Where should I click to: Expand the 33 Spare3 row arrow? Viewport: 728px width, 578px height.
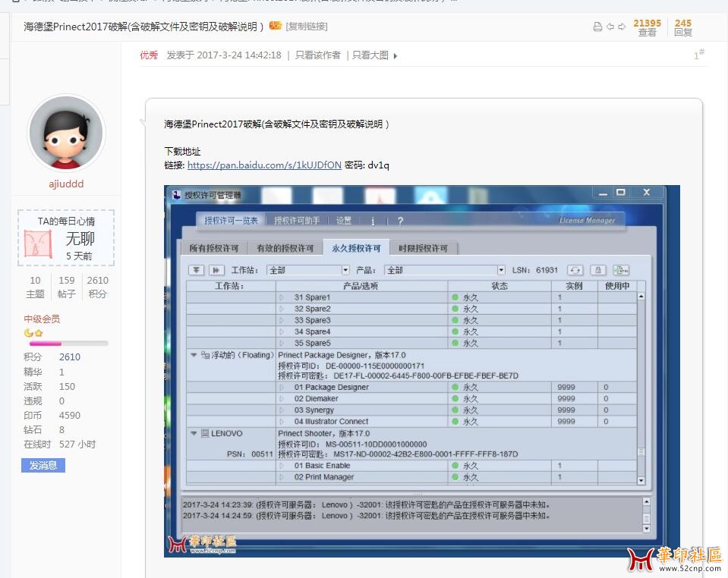[x=282, y=321]
